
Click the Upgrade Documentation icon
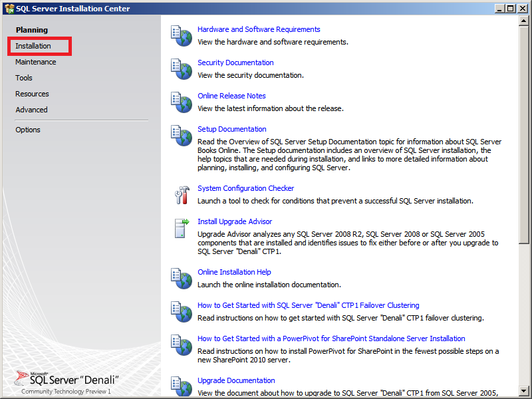[181, 386]
